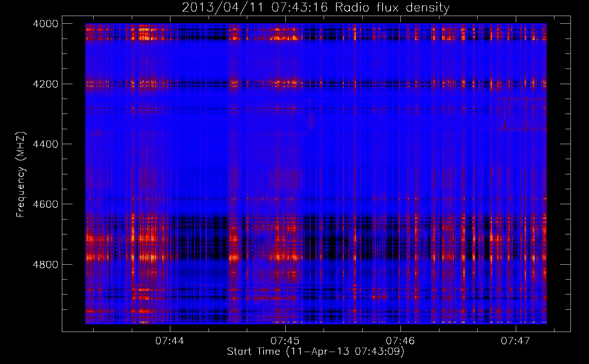The image size is (589, 364).
Task: Click the 4800 frequency axis label
Action: click(45, 265)
